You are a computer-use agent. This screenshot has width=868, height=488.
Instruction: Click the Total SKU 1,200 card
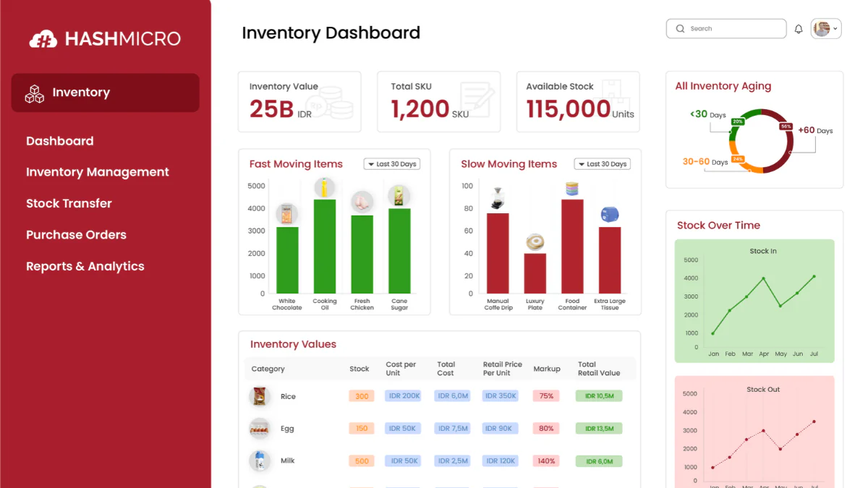point(438,102)
